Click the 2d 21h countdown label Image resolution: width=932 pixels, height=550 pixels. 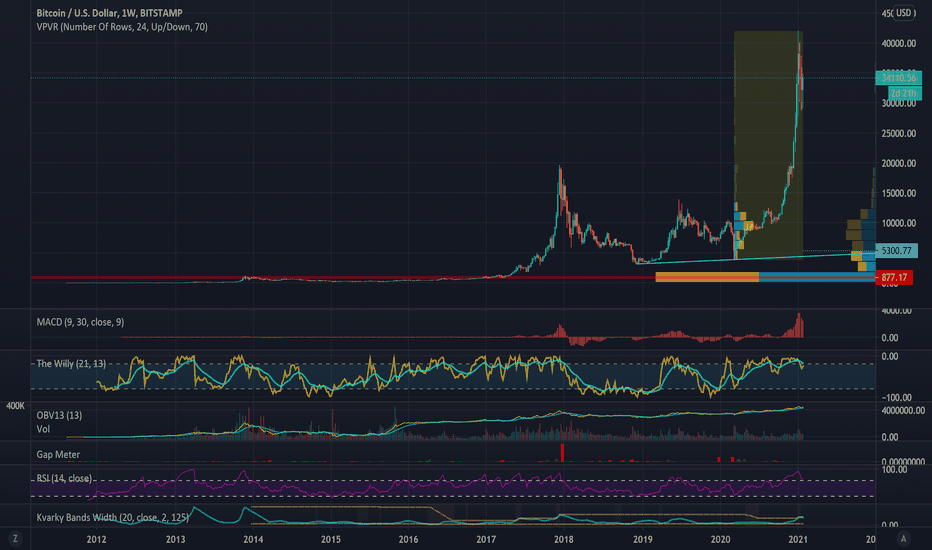click(x=904, y=93)
